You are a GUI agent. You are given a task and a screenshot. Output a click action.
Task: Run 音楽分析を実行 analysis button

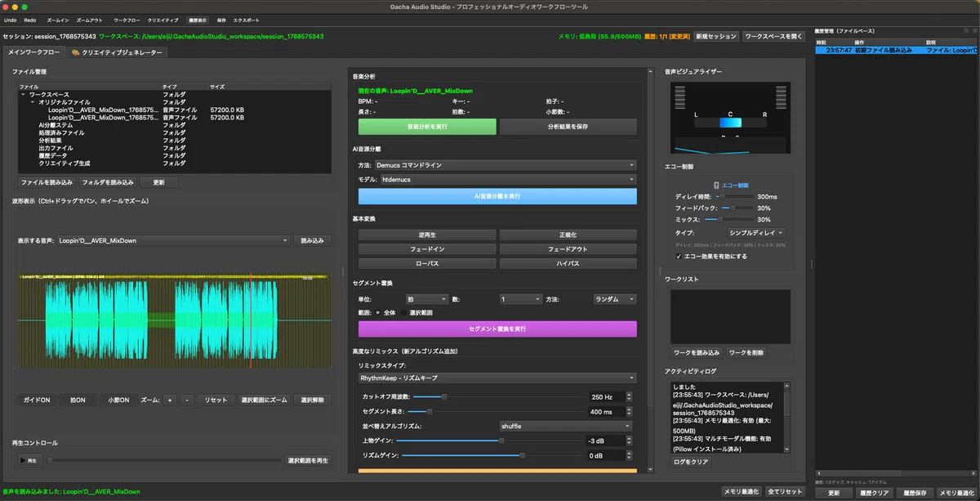tap(427, 127)
